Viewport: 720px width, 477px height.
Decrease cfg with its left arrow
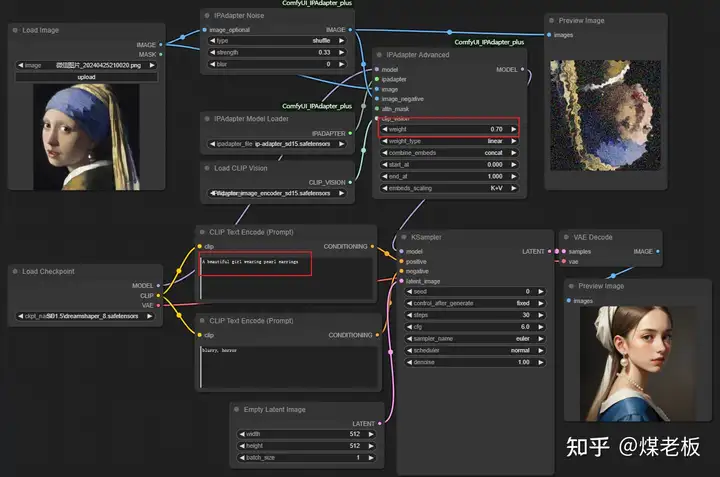click(x=410, y=327)
